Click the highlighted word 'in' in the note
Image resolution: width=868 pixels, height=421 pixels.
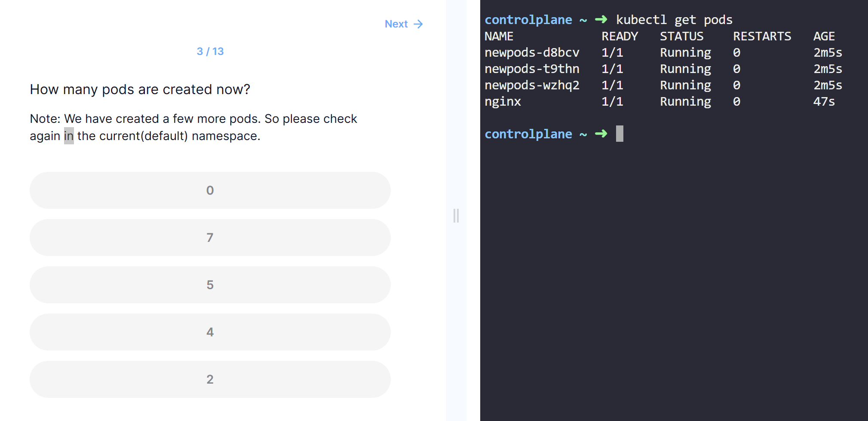coord(69,136)
